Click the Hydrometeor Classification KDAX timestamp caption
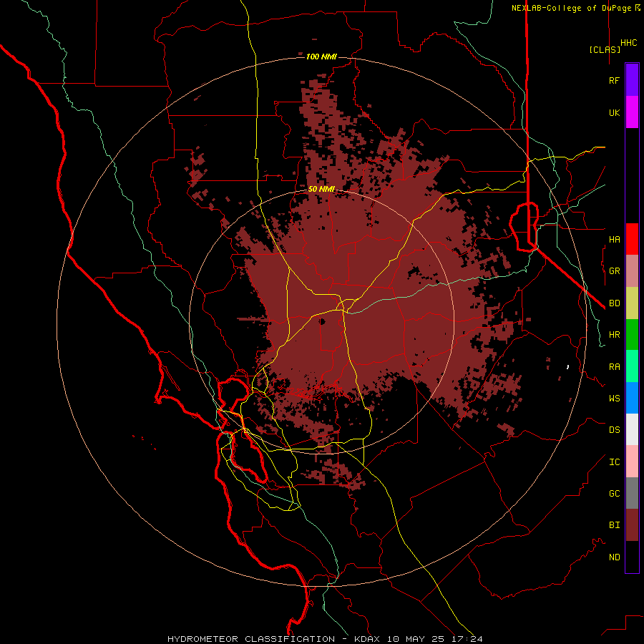The width and height of the screenshot is (644, 644). coord(325,639)
